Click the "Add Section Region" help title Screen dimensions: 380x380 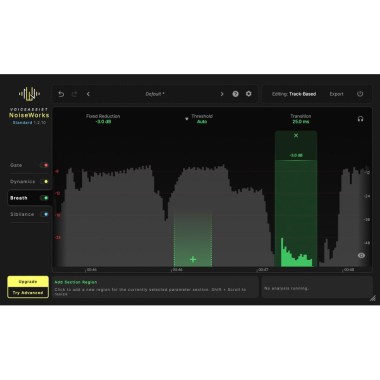(x=76, y=282)
